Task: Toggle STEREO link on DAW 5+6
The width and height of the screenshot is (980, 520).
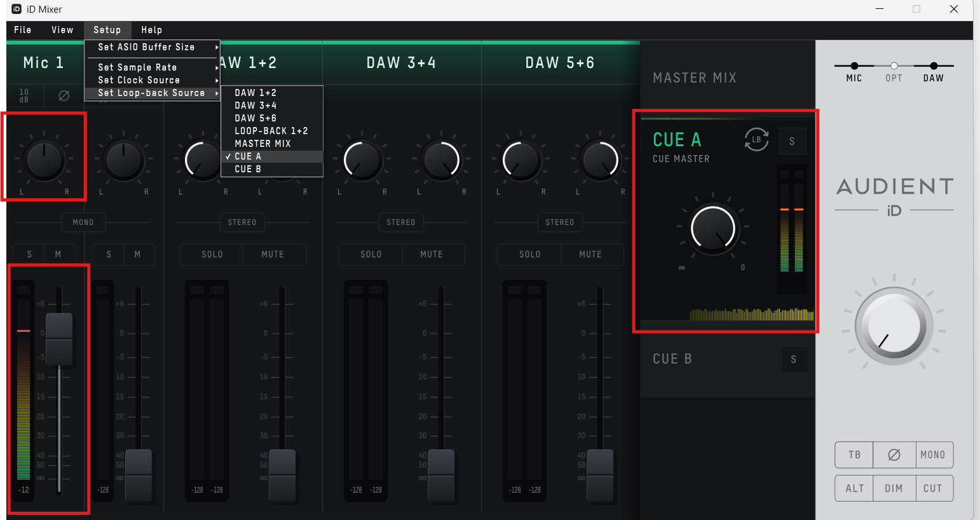Action: (x=560, y=222)
